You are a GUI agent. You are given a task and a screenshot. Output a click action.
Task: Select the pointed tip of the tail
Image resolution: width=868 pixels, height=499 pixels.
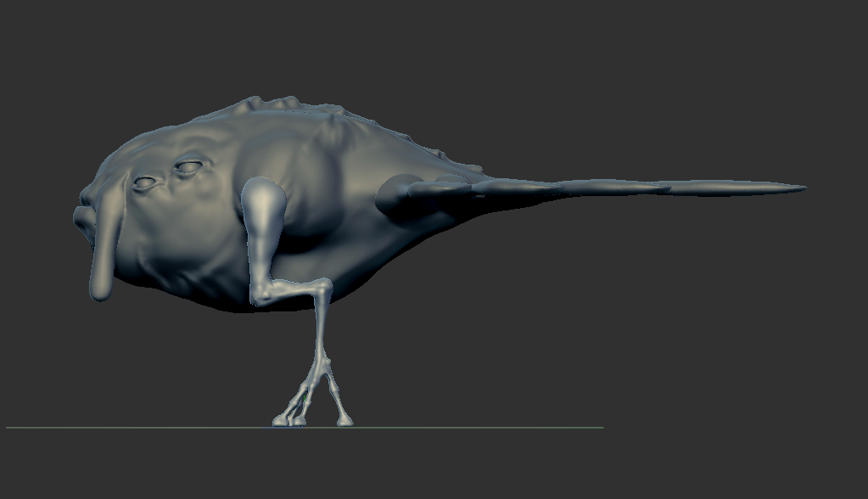[x=798, y=188]
